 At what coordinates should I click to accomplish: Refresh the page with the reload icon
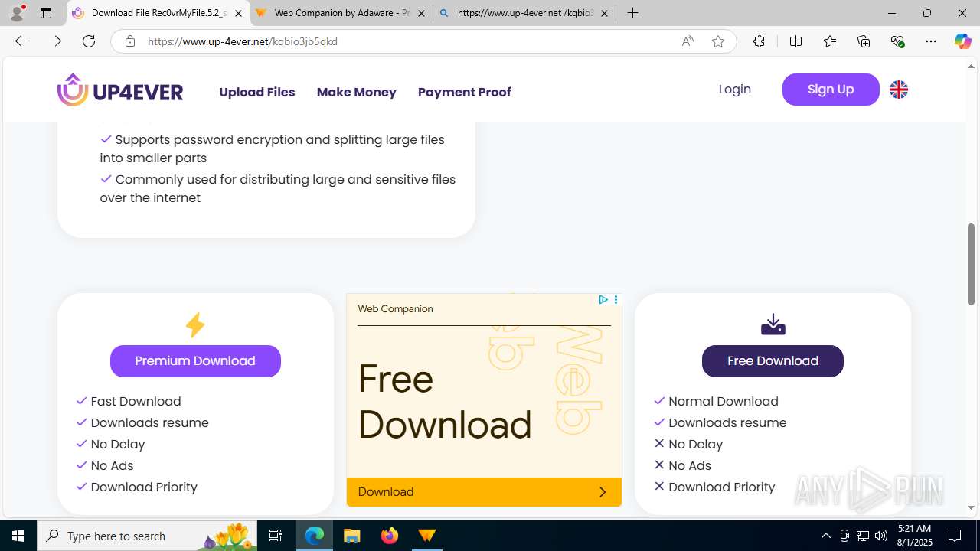click(89, 41)
